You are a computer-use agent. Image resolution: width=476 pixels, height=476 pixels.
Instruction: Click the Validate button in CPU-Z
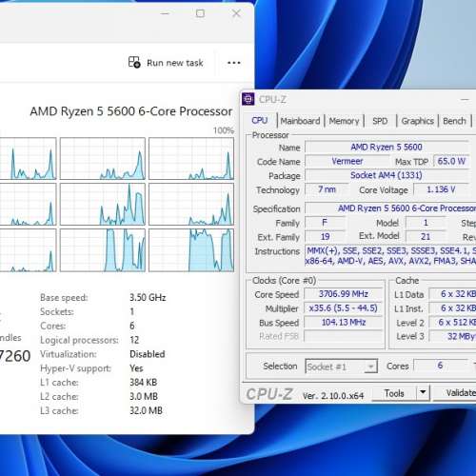pos(455,393)
